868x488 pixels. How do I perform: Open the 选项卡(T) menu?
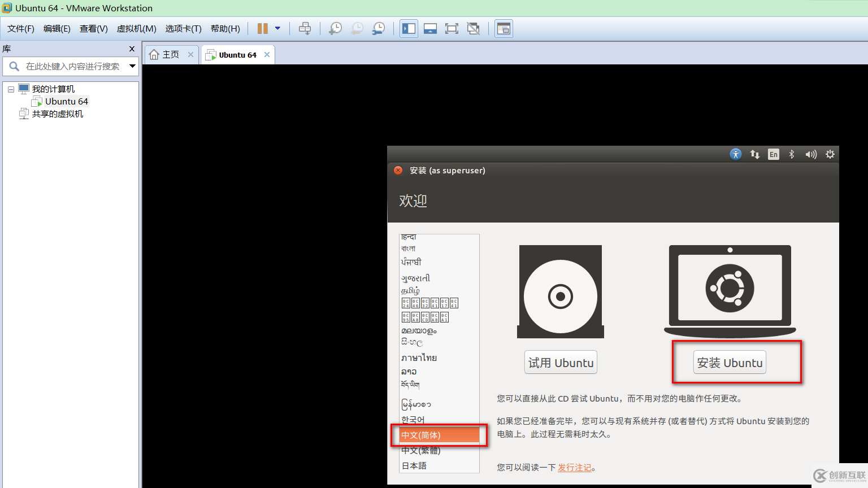click(x=184, y=28)
